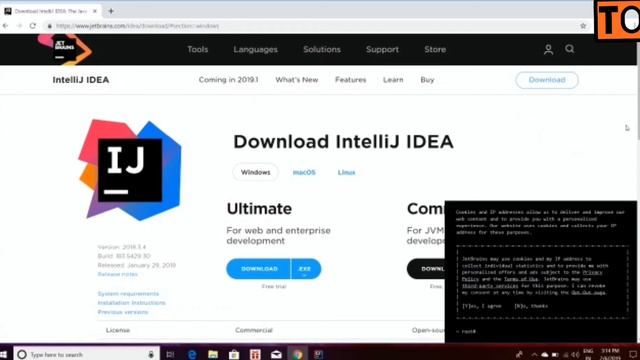Open the System requirements link

128,293
